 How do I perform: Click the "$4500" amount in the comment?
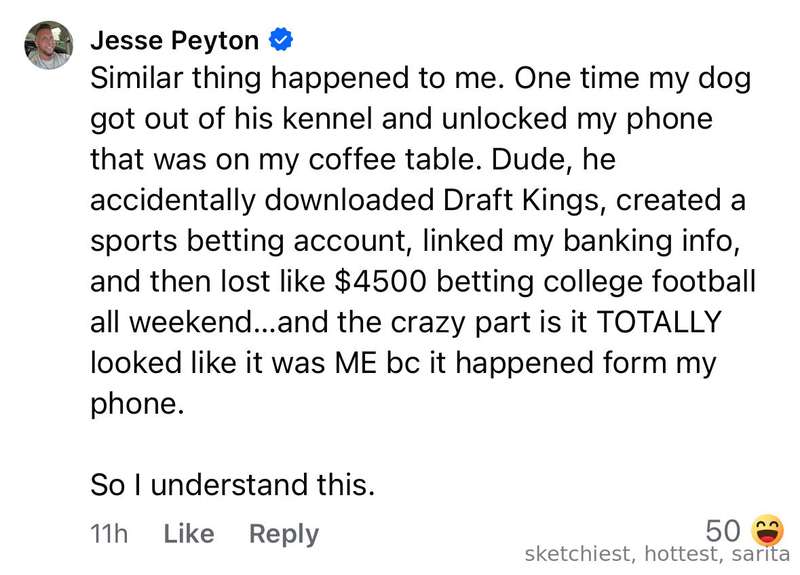[x=380, y=281]
